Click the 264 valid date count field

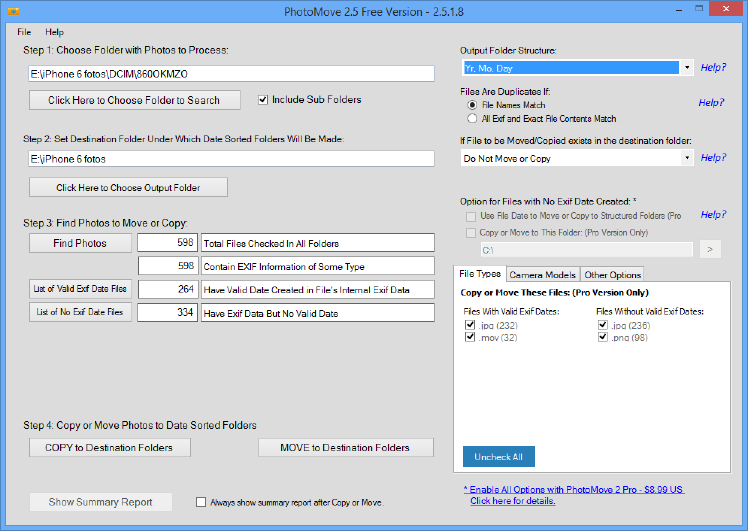(167, 289)
